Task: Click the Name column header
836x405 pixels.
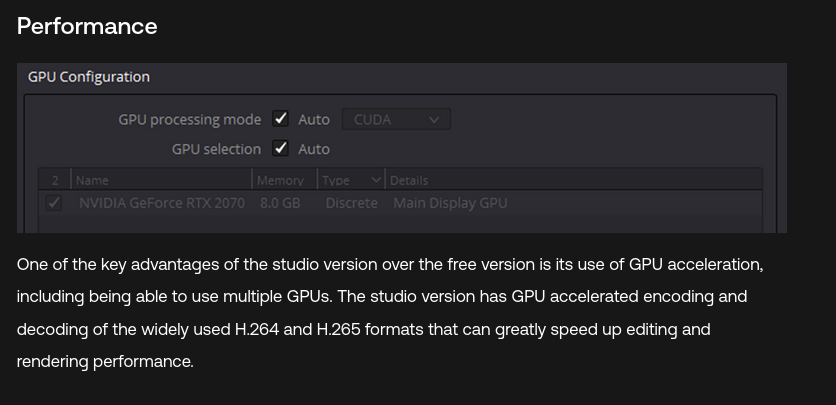Action: 92,181
